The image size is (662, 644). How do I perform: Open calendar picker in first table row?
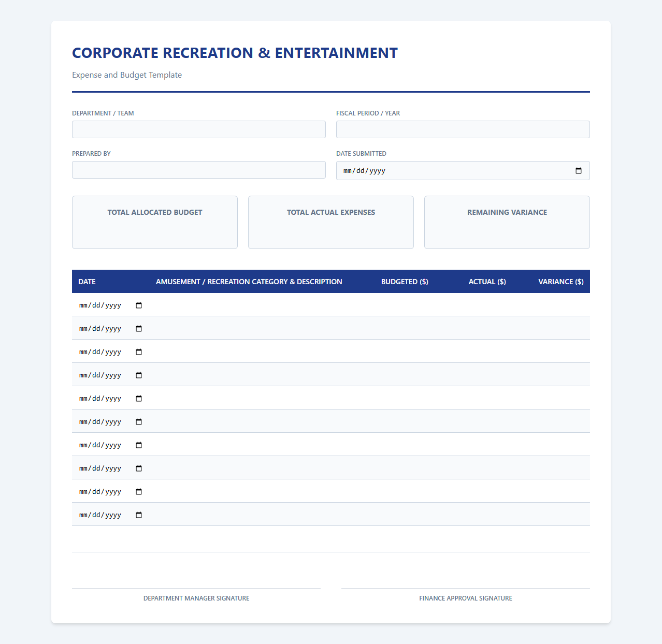[x=139, y=305]
